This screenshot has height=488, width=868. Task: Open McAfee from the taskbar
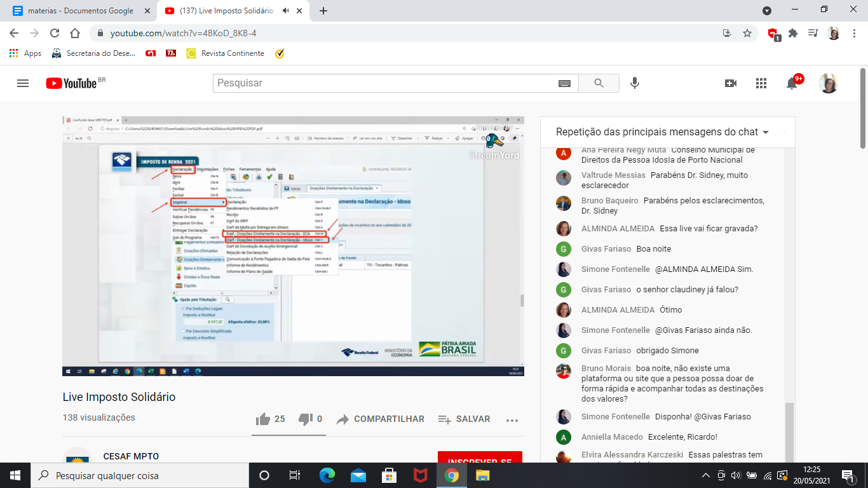[x=421, y=475]
